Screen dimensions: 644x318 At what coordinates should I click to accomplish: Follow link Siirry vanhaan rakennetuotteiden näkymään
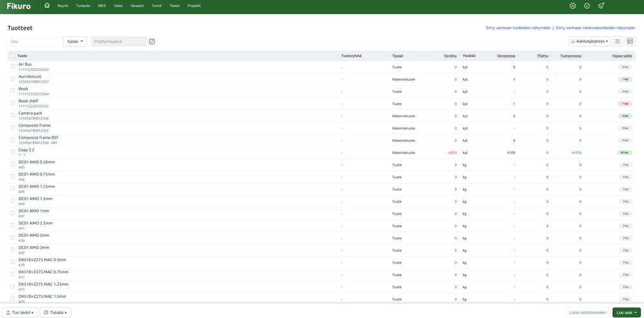[596, 28]
